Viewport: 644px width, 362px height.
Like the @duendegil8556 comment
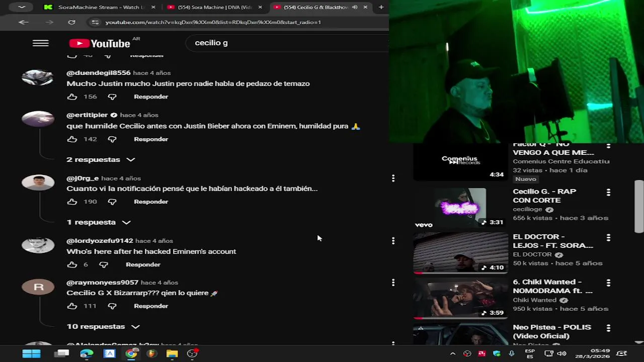click(x=72, y=97)
